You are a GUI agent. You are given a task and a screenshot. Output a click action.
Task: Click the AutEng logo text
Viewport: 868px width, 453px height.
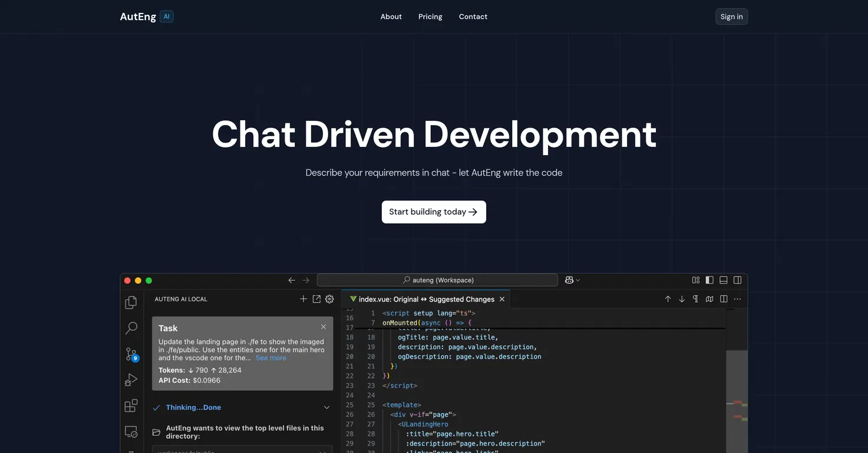pyautogui.click(x=138, y=17)
